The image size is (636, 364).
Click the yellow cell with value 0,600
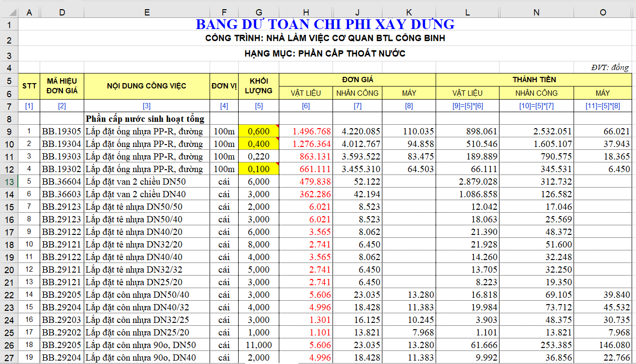point(258,131)
